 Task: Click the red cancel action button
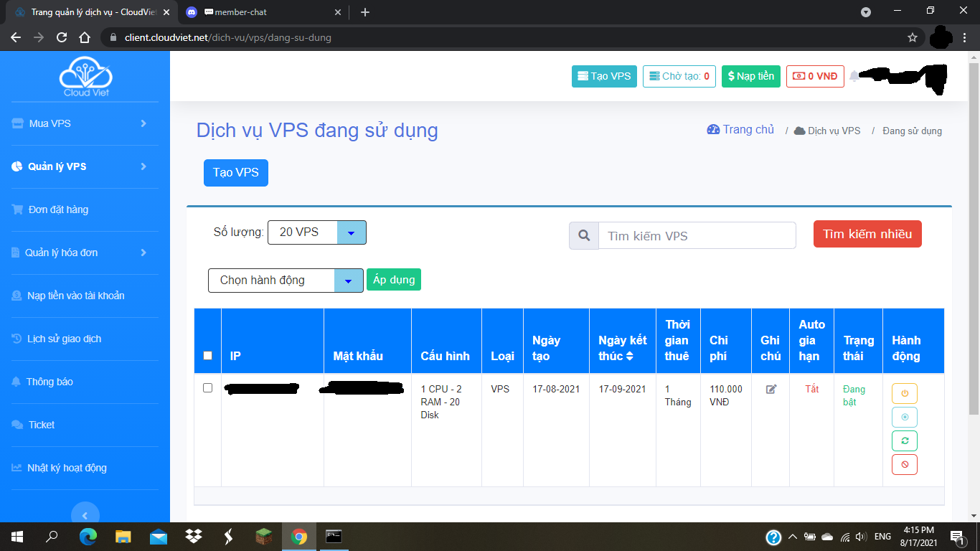pos(905,464)
